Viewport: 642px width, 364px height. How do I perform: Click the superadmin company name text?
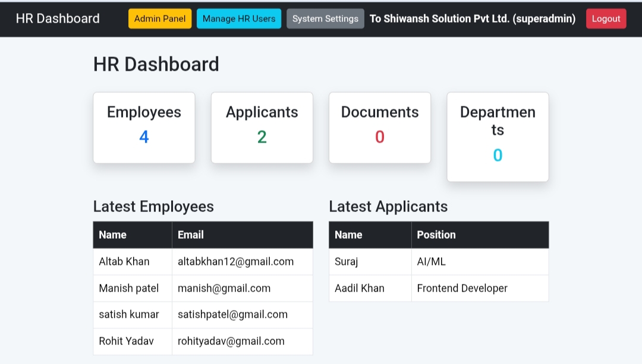point(473,19)
